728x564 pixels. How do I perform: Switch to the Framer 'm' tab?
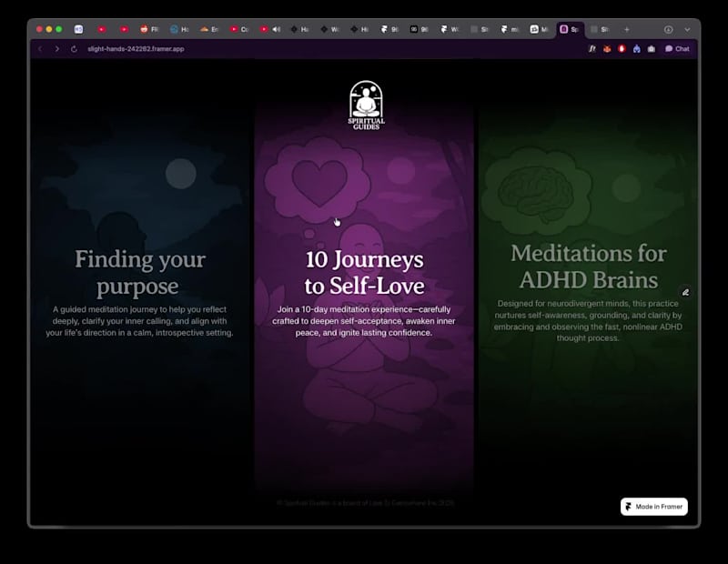click(x=510, y=29)
